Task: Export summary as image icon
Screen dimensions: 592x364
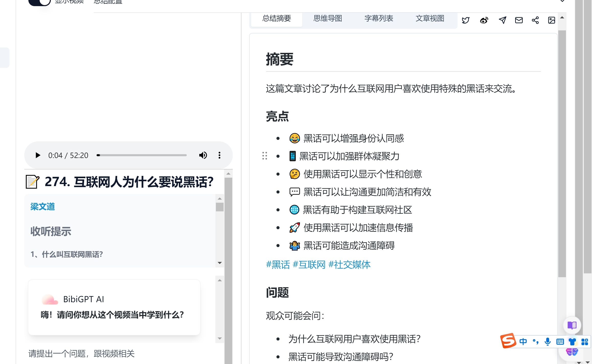Action: 551,20
